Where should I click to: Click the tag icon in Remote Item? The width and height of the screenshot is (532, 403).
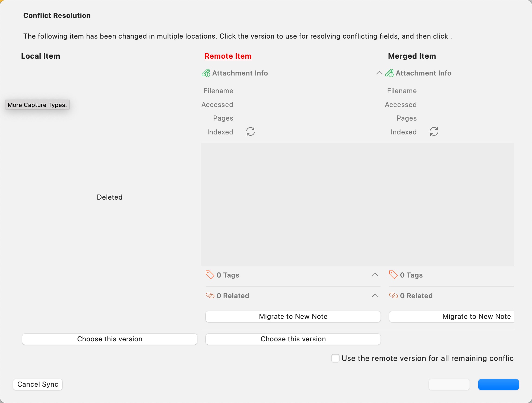tap(210, 275)
